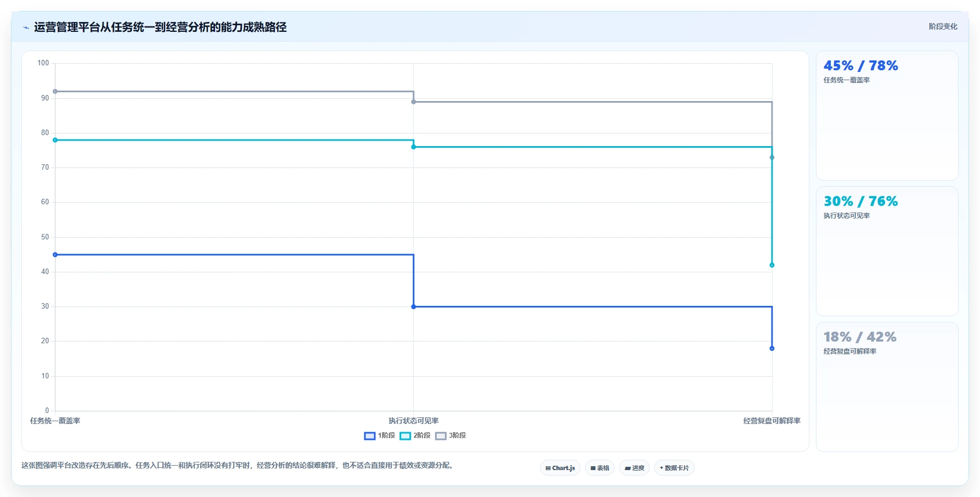The width and height of the screenshot is (980, 497).
Task: Click the 1阶段 data point at 18
Action: click(x=772, y=349)
